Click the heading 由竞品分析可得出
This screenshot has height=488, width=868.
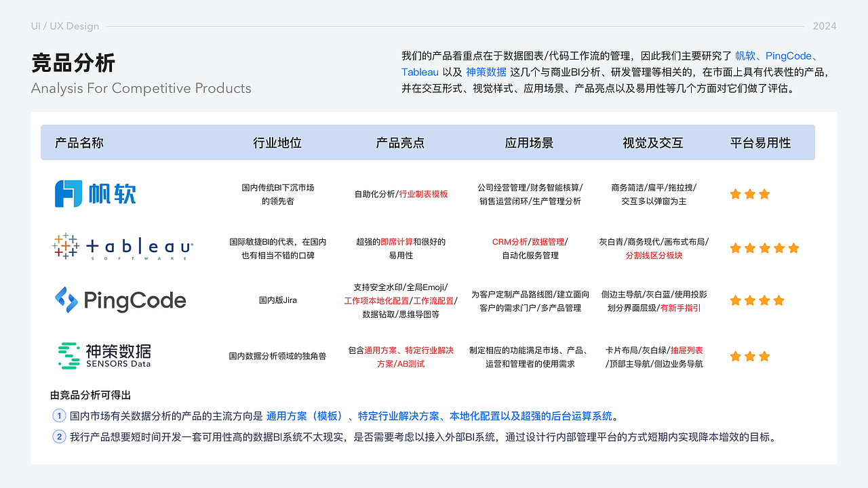click(x=91, y=395)
